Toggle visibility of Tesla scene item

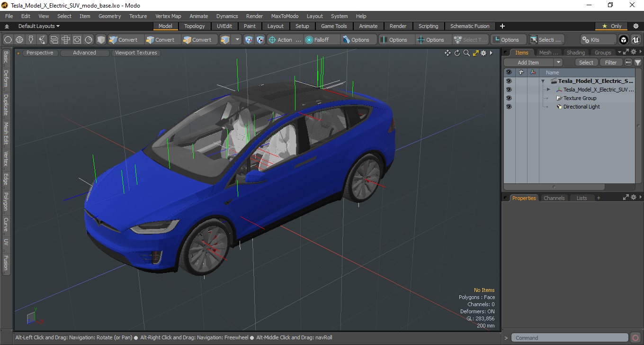509,81
